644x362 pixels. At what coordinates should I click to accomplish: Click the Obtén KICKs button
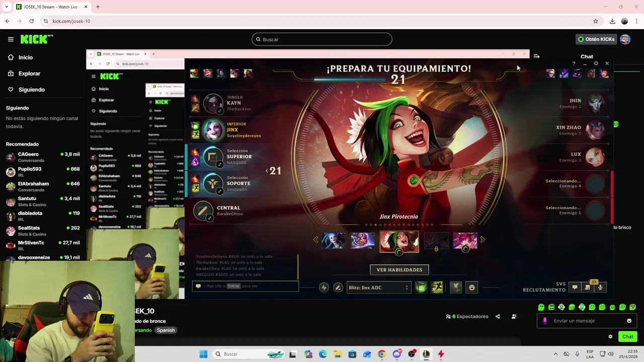596,39
